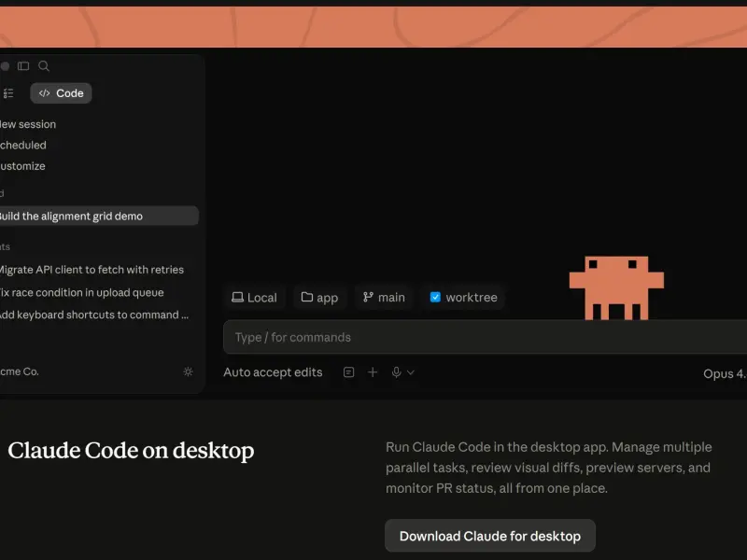Expand the chevron beside the microphone
Screen dimensions: 747x560
(x=411, y=372)
